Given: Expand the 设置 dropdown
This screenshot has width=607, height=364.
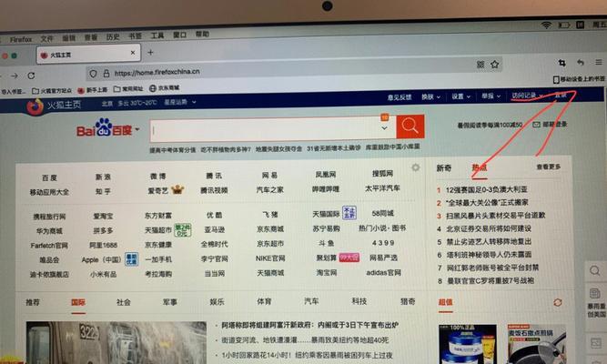Looking at the screenshot, I should (x=460, y=96).
